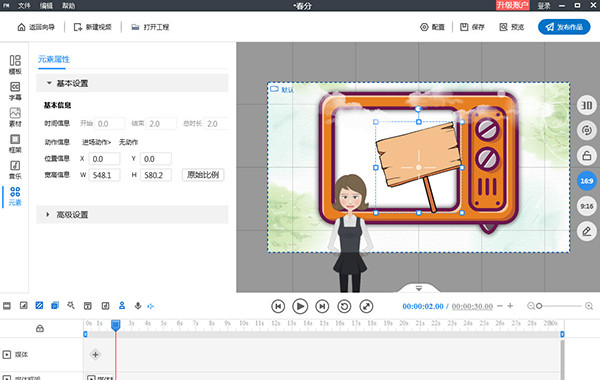Click the play button in the playback controls
The height and width of the screenshot is (380, 600).
pyautogui.click(x=300, y=306)
